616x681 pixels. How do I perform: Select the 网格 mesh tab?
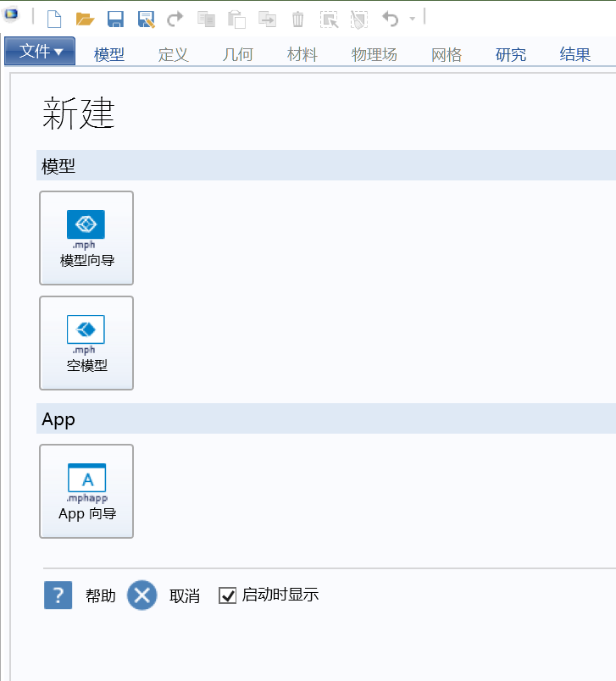[x=447, y=55]
